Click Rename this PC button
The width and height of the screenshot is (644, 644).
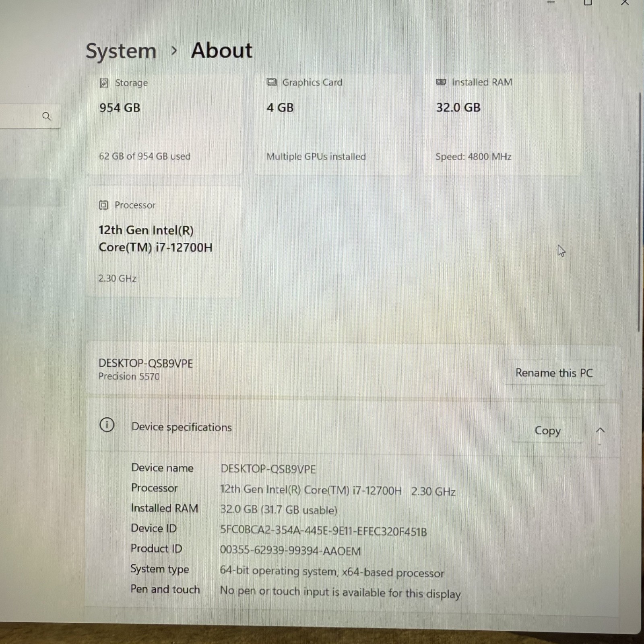click(x=554, y=373)
